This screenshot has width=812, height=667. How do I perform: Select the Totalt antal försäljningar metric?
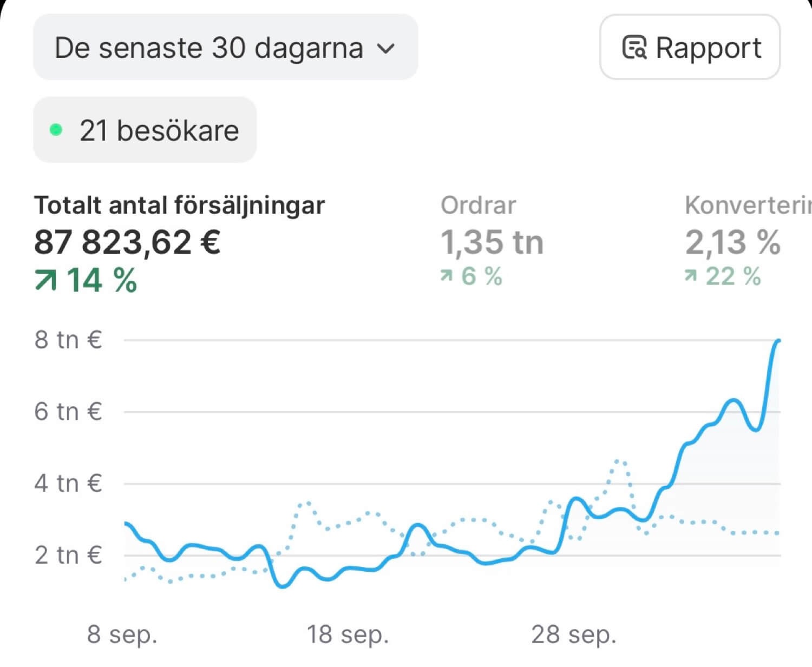(179, 206)
